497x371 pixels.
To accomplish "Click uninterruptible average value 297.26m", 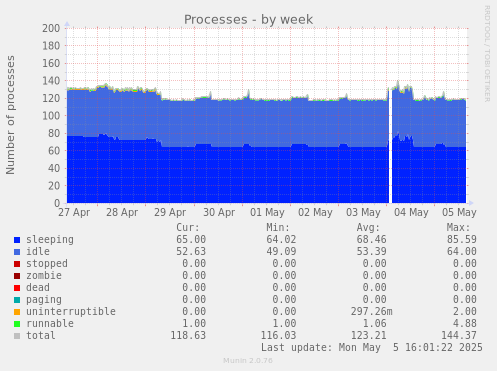I will pos(371,312).
